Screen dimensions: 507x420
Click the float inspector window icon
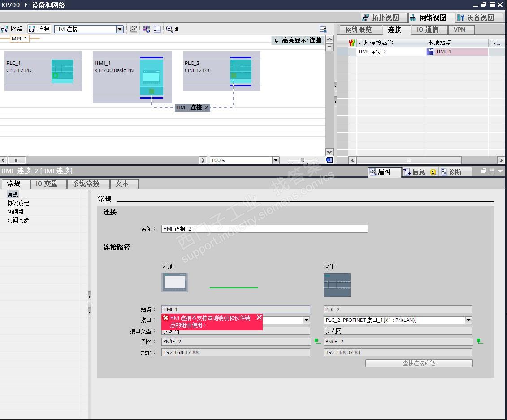click(x=484, y=171)
